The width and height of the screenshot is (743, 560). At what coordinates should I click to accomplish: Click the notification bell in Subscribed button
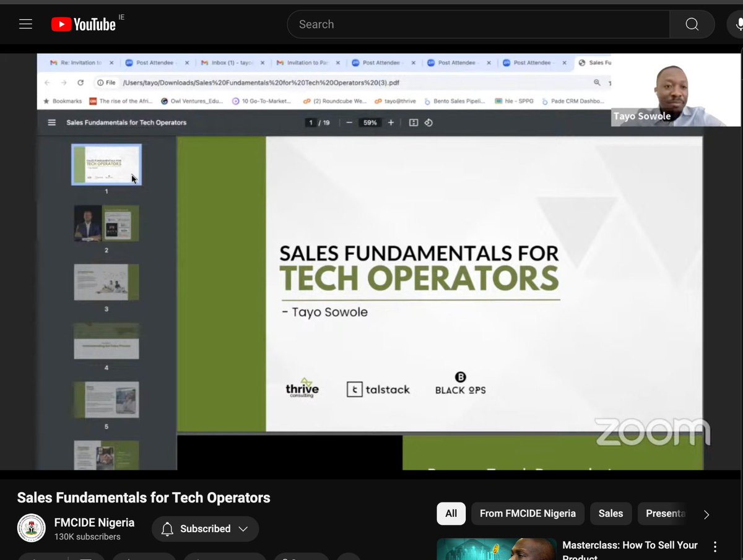(167, 529)
